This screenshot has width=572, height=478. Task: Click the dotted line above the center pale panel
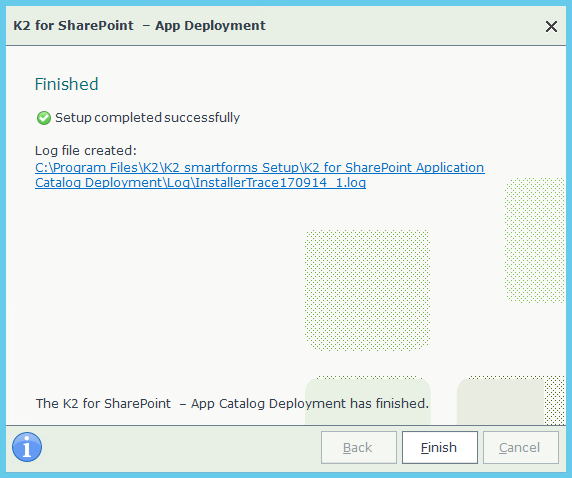click(367, 377)
